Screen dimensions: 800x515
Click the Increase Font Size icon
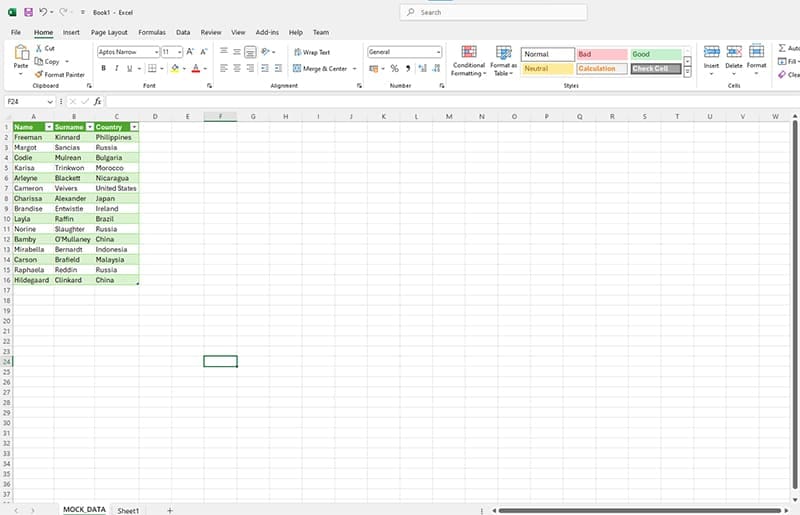pyautogui.click(x=190, y=51)
